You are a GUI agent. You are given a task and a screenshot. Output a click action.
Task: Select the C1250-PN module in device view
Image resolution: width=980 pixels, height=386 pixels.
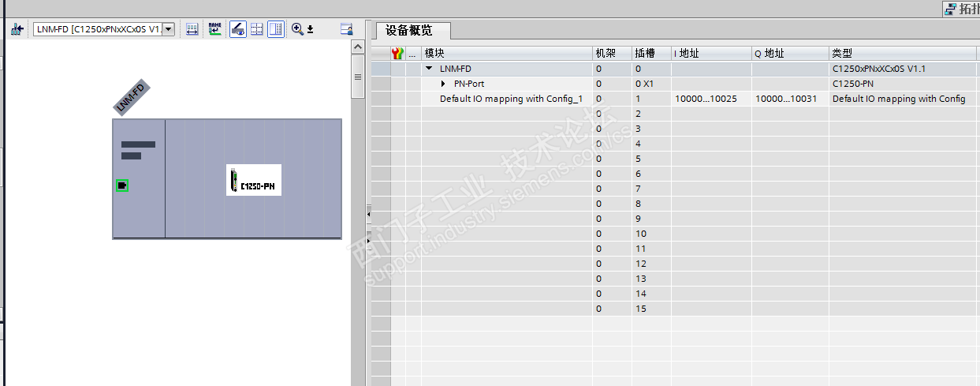pos(254,181)
